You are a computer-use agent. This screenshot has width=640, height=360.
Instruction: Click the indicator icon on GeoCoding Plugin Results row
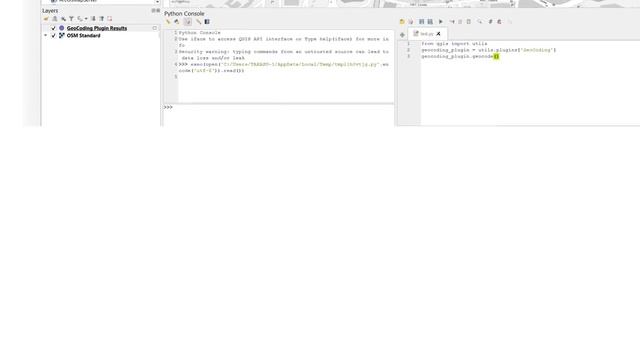[155, 28]
